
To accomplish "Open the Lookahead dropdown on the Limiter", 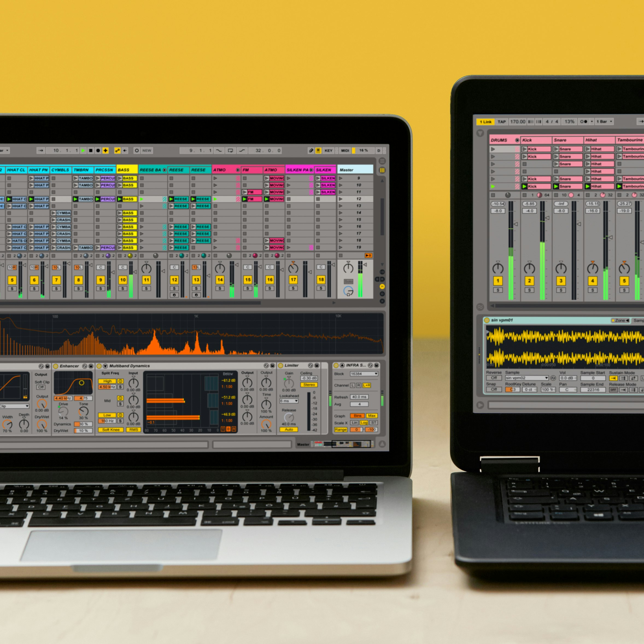I will [289, 401].
